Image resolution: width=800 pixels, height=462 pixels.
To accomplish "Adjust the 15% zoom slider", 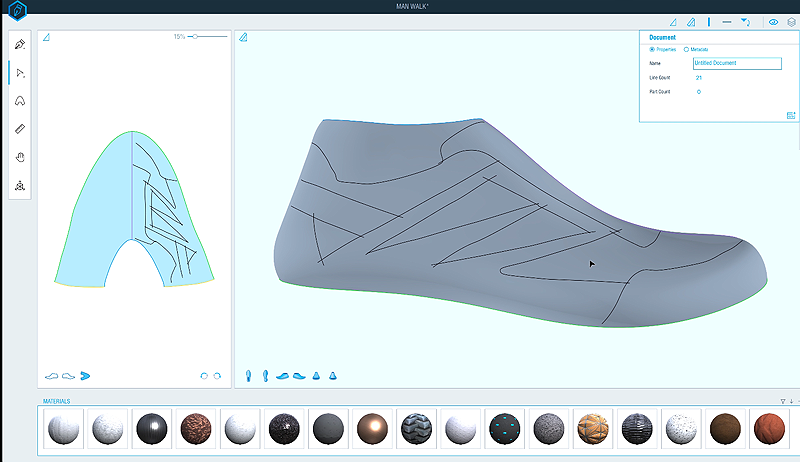I will tap(194, 36).
